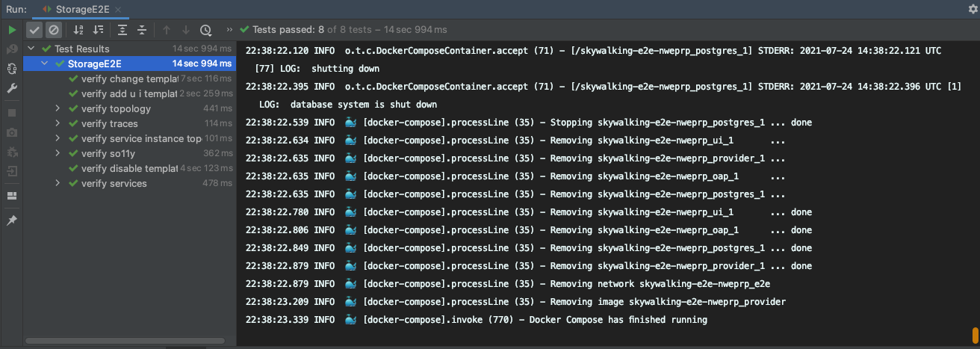Rerun failed tests icon in sidebar
Image resolution: width=980 pixels, height=349 pixels.
(x=12, y=49)
